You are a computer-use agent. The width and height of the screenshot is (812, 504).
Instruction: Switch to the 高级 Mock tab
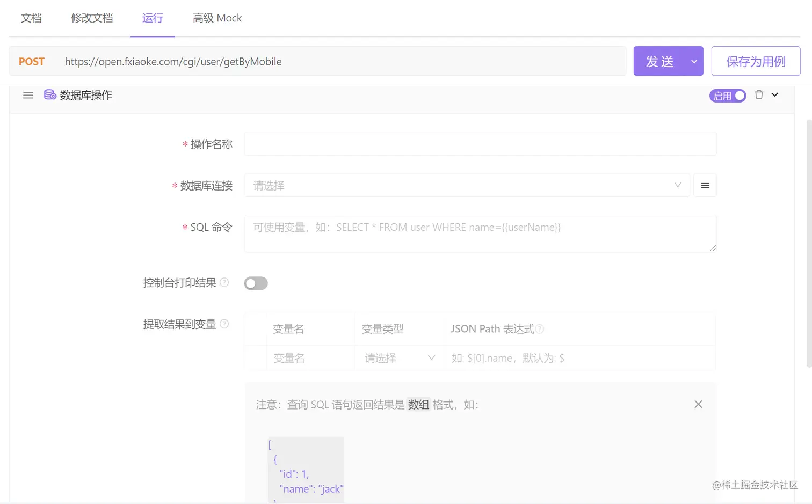[x=217, y=18]
